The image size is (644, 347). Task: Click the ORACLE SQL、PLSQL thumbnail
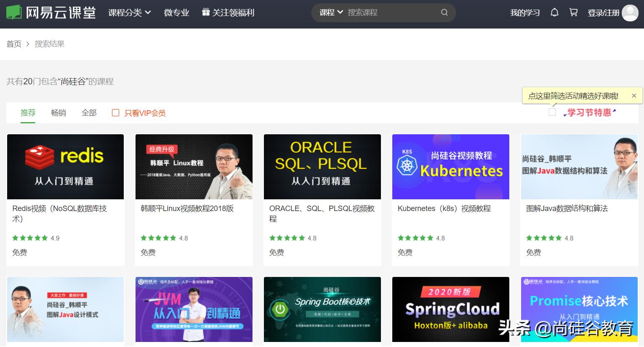[x=322, y=167]
